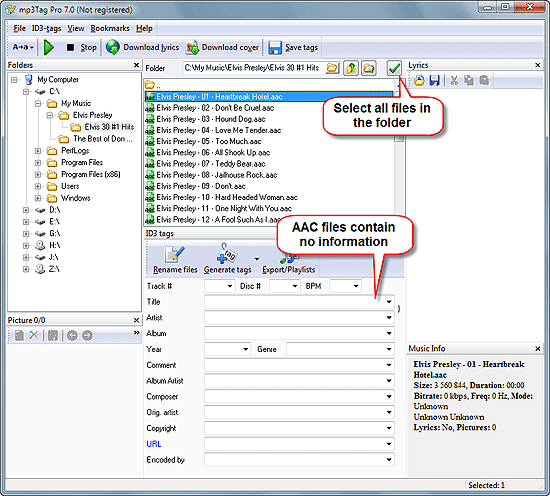Image resolution: width=550 pixels, height=496 pixels.
Task: Open the Generate tags dropdown arrow
Action: coord(257,259)
